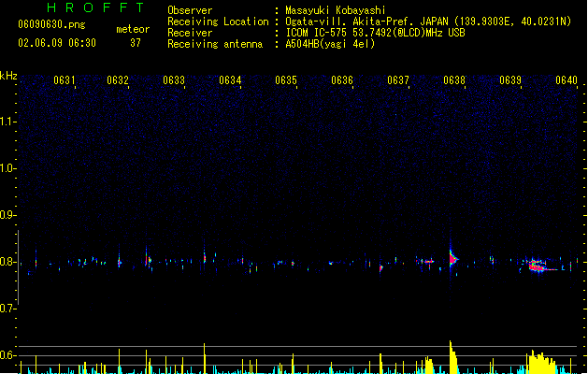Click the Receiving antenna label
Screen dimensions: 588x374
pyautogui.click(x=215, y=44)
